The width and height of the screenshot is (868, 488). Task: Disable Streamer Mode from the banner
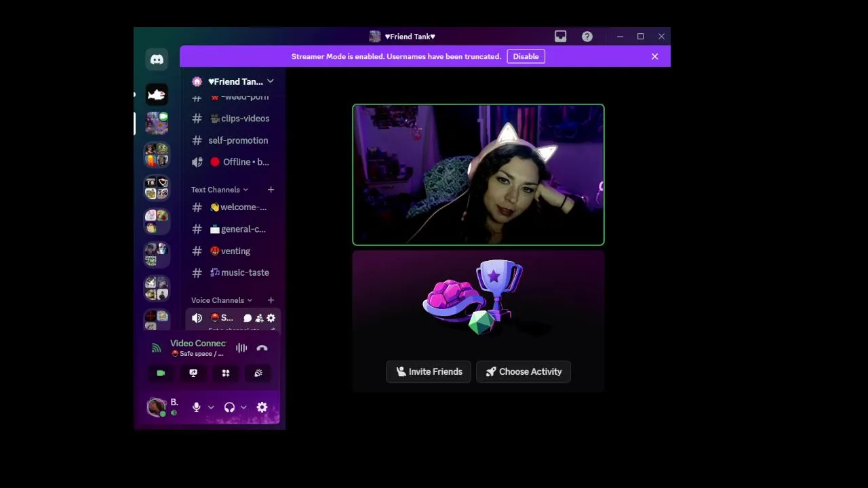[526, 57]
